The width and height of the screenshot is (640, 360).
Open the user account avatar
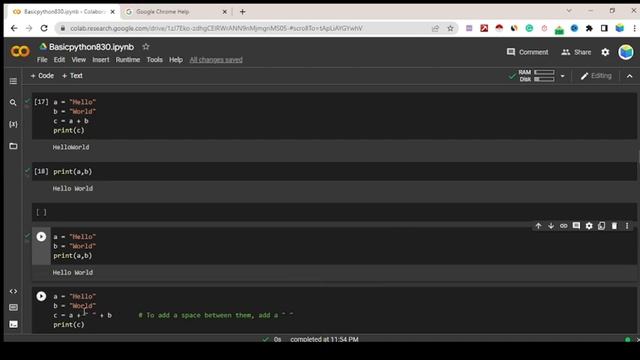coord(626,52)
